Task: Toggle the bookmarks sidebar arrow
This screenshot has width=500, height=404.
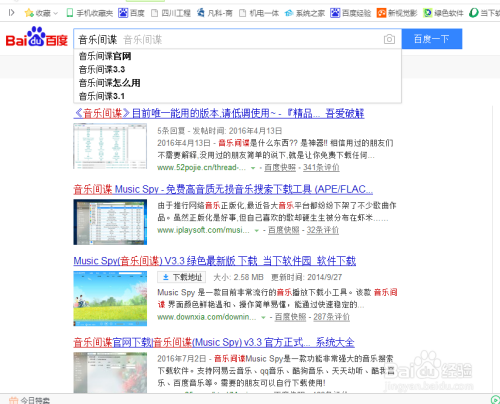Action: [x=12, y=13]
